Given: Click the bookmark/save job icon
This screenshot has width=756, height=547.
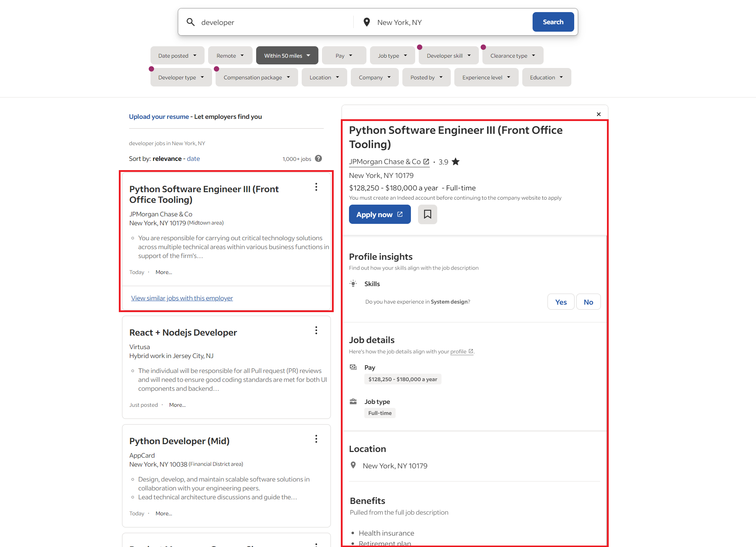Looking at the screenshot, I should tap(427, 214).
